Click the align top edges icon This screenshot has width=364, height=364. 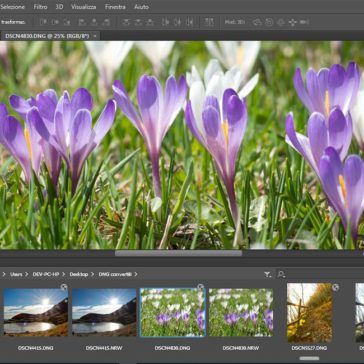coord(43,22)
